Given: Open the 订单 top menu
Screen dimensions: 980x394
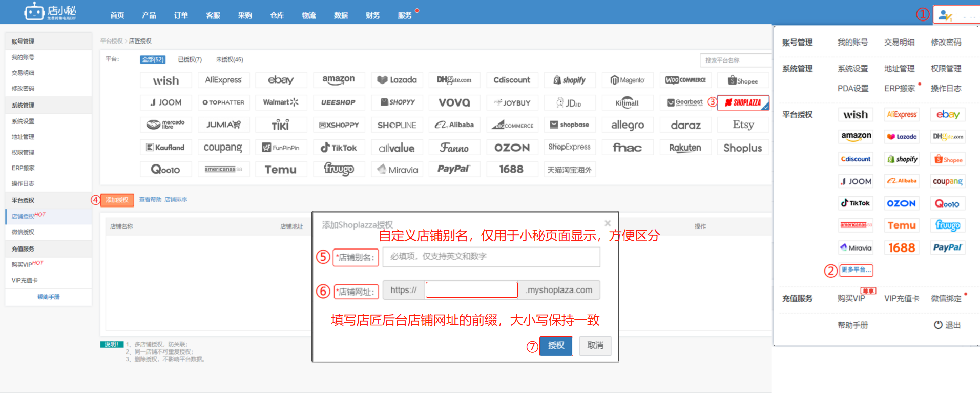Looking at the screenshot, I should [181, 15].
